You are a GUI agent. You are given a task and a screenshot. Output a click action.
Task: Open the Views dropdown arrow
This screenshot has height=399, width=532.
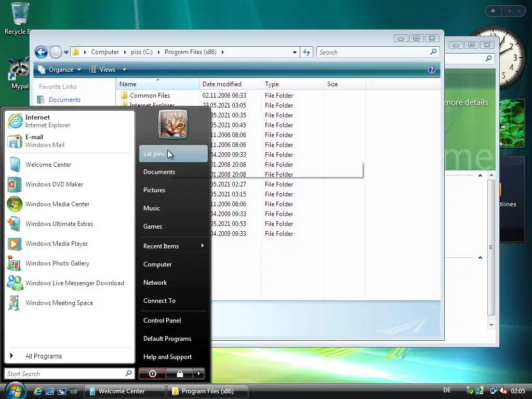pyautogui.click(x=124, y=70)
